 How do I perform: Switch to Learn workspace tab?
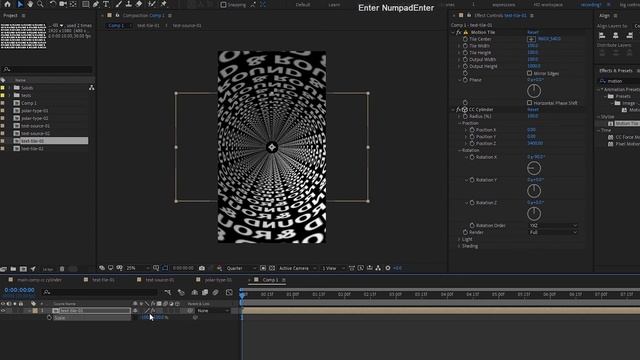pyautogui.click(x=334, y=5)
